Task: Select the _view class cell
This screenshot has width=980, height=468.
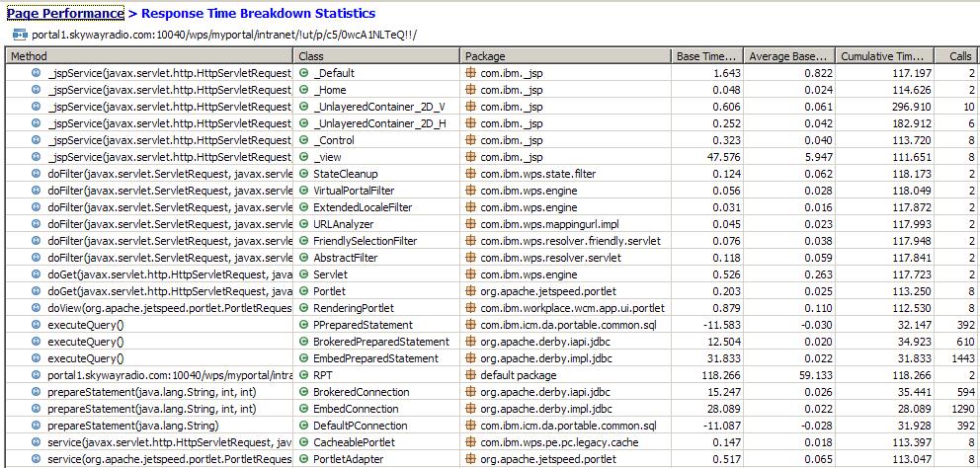Action: (376, 157)
